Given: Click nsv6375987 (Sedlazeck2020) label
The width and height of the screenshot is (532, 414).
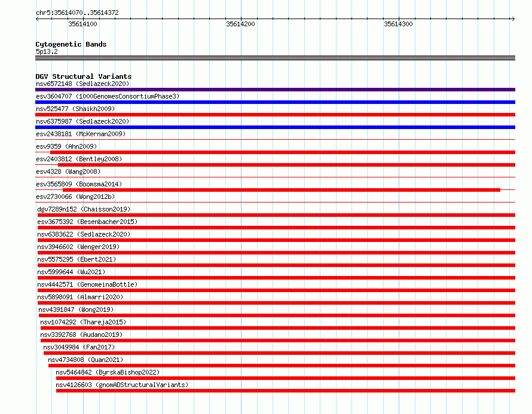Looking at the screenshot, I should tap(82, 121).
